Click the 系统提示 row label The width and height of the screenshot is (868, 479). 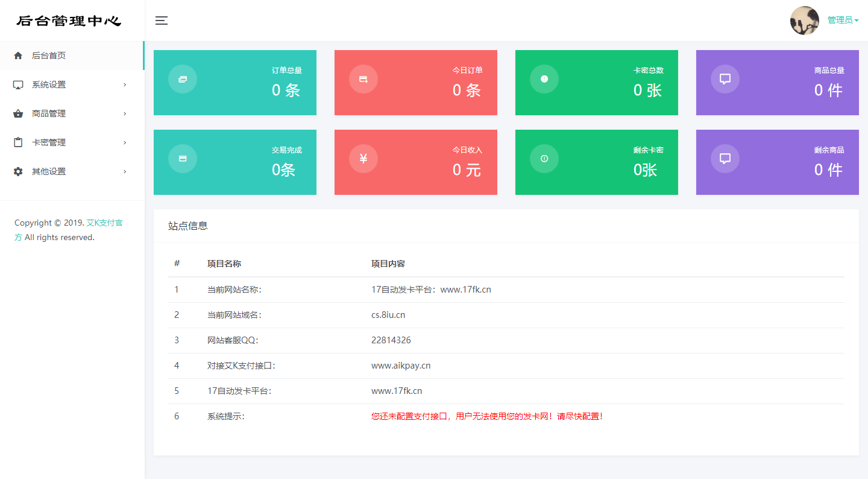click(x=226, y=416)
